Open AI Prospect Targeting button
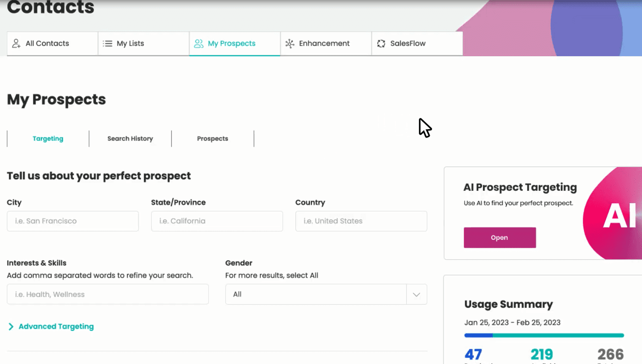642x364 pixels. (500, 238)
